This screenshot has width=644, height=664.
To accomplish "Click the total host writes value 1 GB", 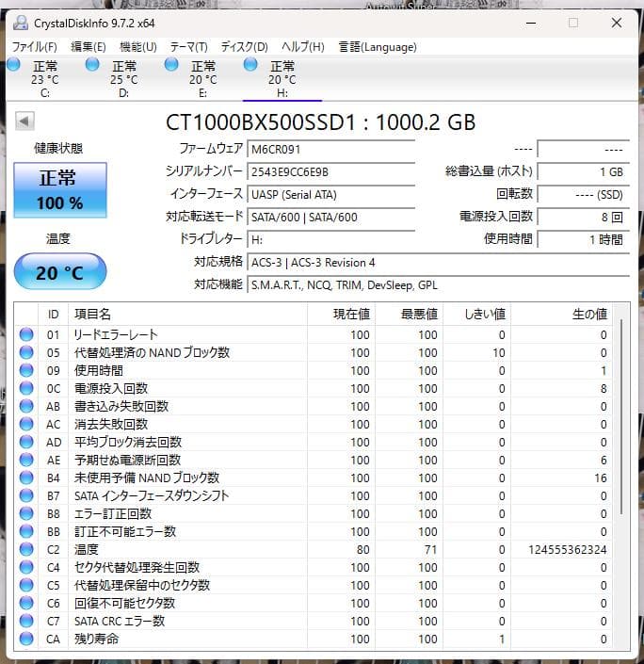I will 584,171.
